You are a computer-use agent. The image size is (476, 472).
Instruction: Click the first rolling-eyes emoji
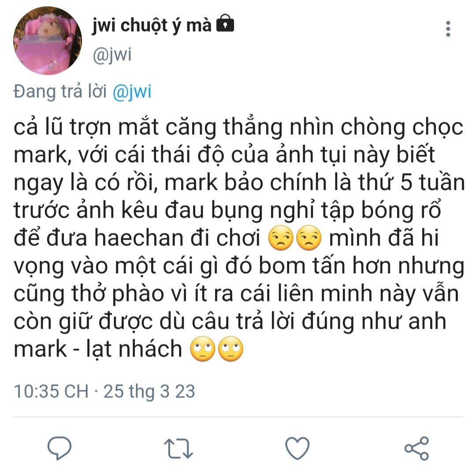(x=203, y=349)
